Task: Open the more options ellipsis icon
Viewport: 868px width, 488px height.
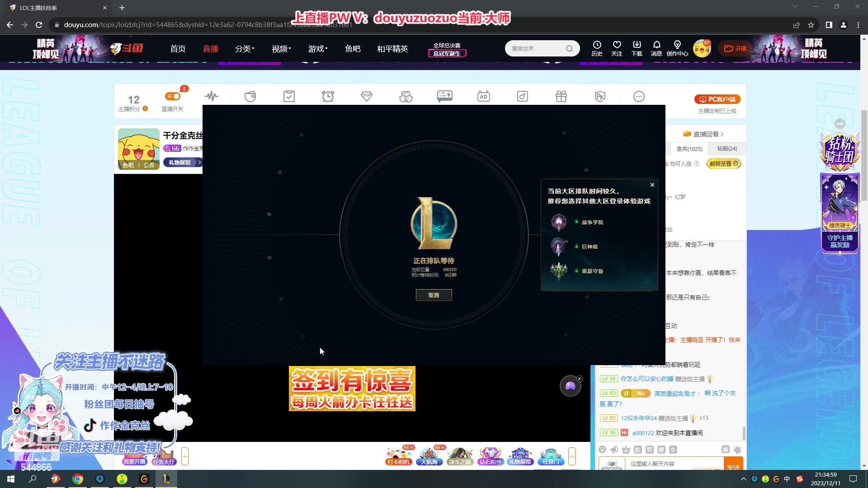Action: (x=639, y=96)
